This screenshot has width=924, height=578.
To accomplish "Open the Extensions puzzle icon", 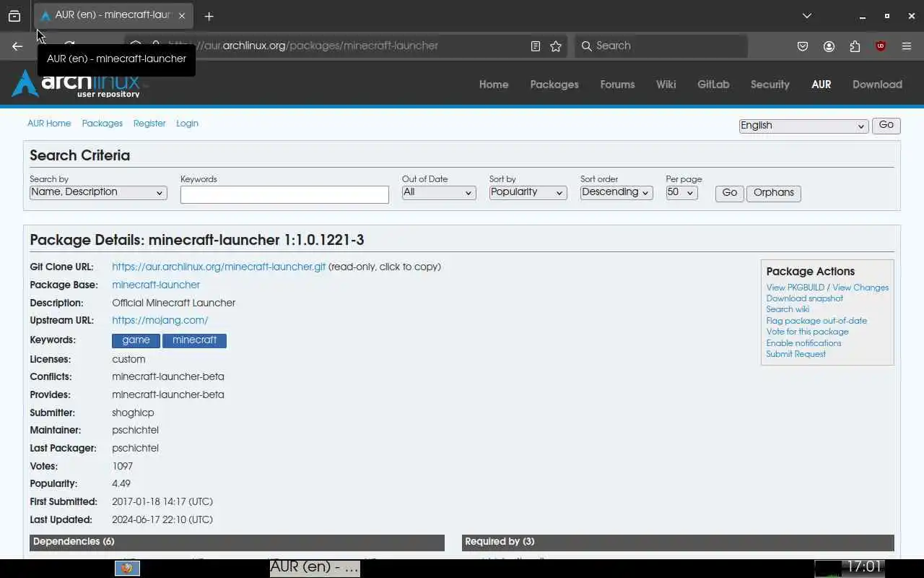I will click(x=855, y=46).
